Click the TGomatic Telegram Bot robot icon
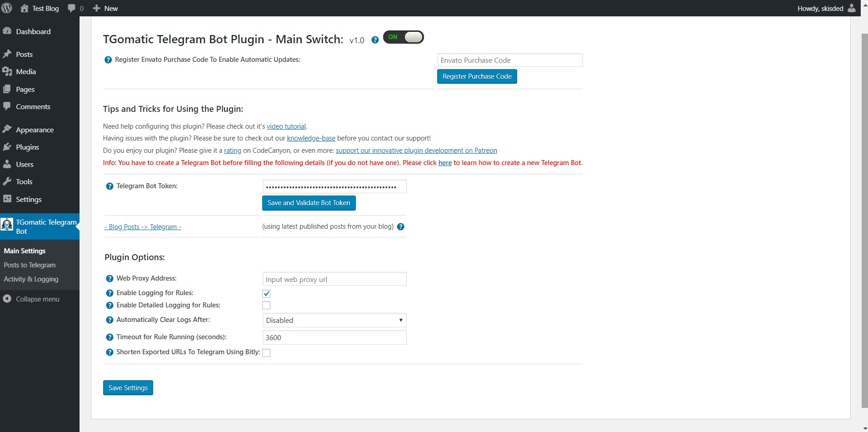 coord(7,224)
